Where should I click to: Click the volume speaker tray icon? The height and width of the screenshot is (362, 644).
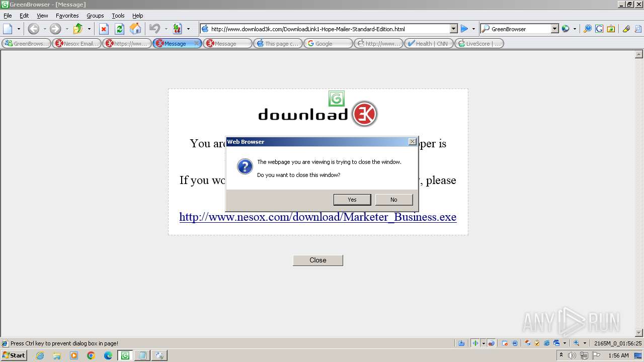point(572,355)
